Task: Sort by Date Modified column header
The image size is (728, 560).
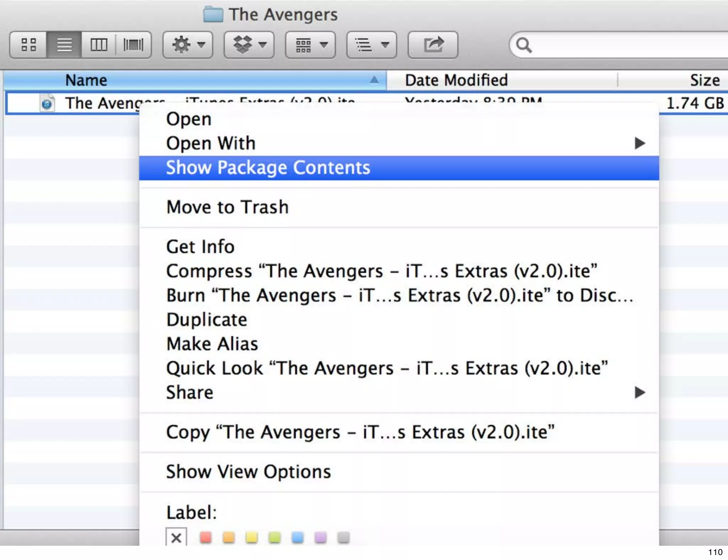Action: 456,80
